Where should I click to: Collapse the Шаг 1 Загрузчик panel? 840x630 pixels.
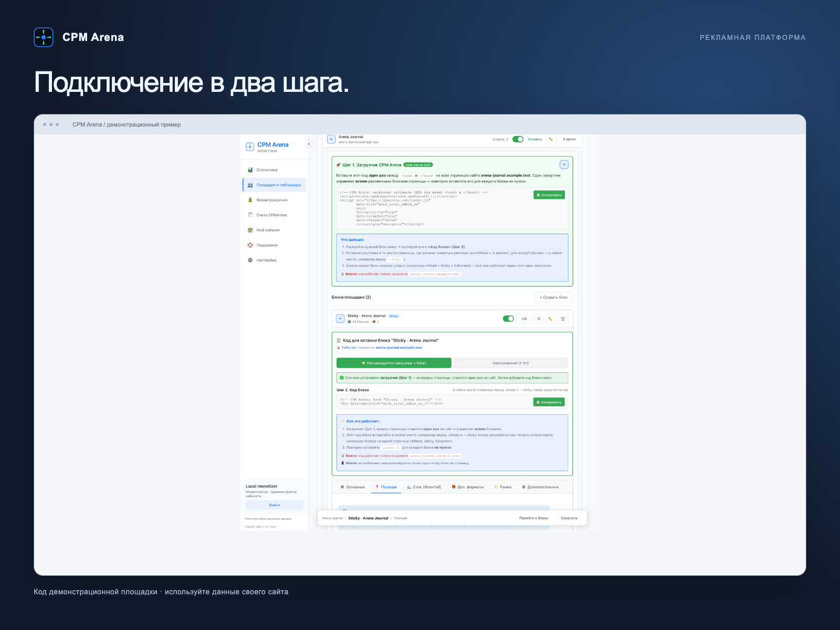tap(564, 164)
